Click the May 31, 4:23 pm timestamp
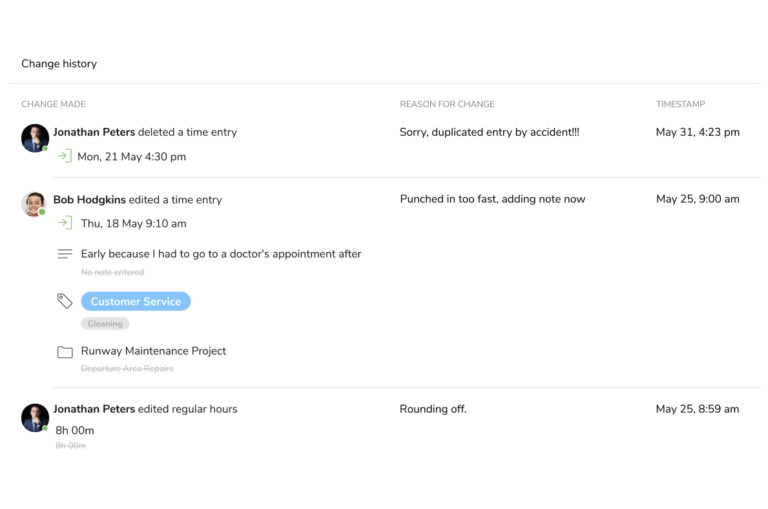This screenshot has height=509, width=768. point(697,132)
